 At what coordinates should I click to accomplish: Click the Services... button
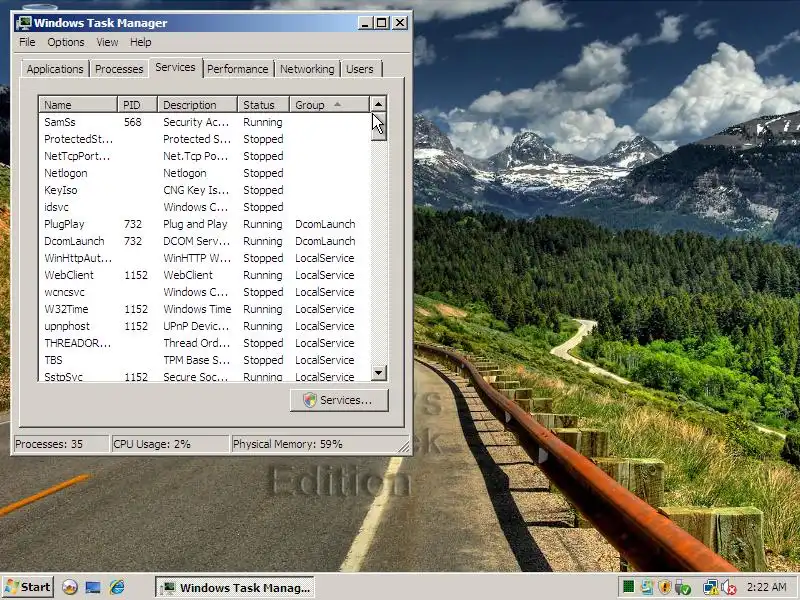pyautogui.click(x=339, y=400)
